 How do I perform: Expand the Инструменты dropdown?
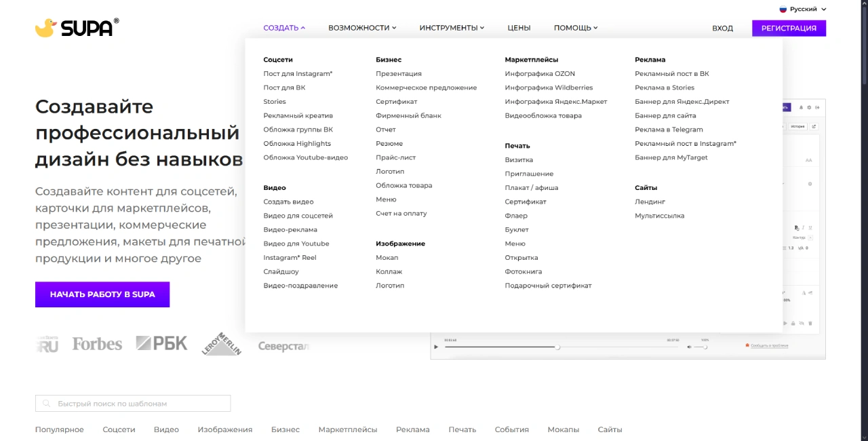pos(452,28)
